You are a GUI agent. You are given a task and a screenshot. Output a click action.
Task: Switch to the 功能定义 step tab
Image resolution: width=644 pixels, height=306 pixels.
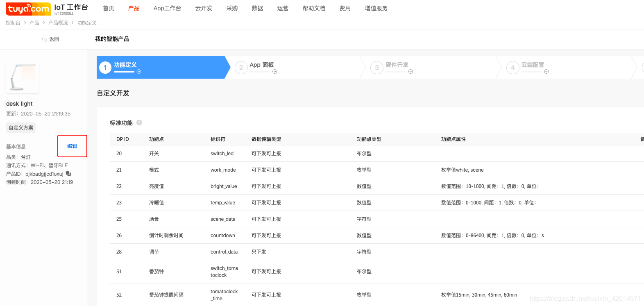tap(163, 67)
